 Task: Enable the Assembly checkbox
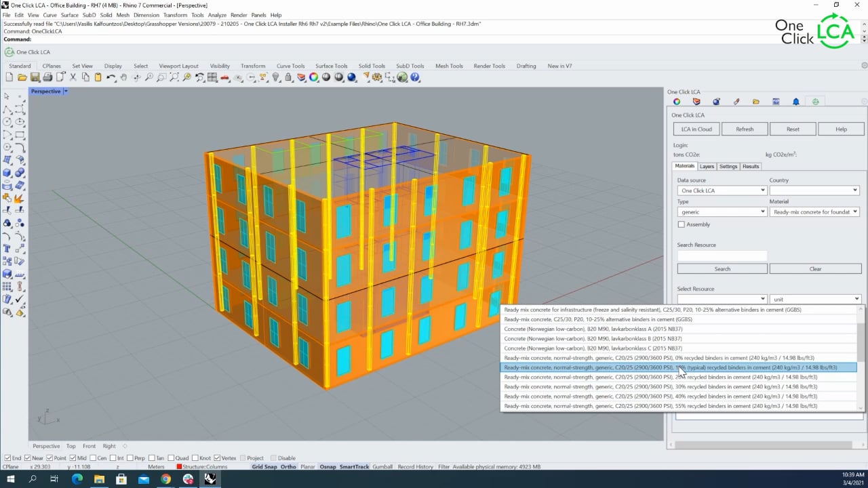682,224
